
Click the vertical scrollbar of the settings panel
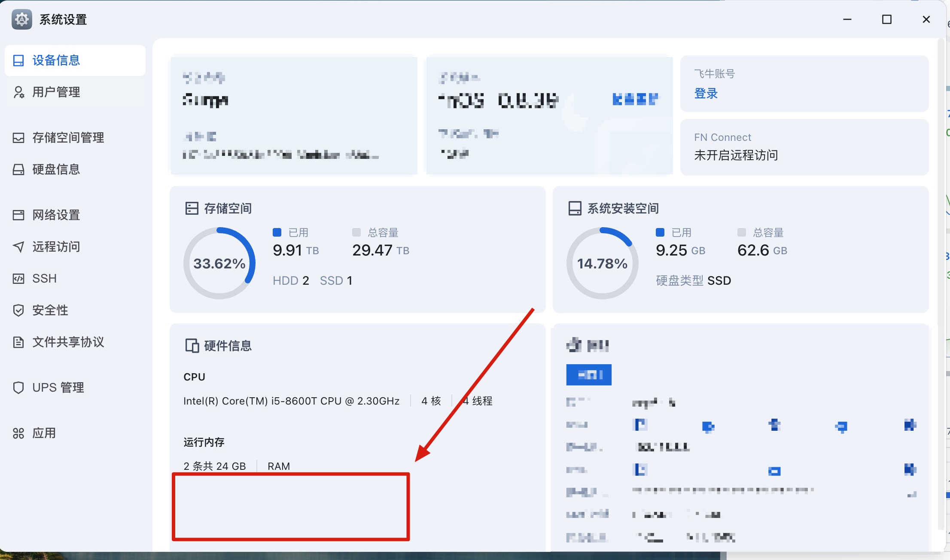pos(941,283)
